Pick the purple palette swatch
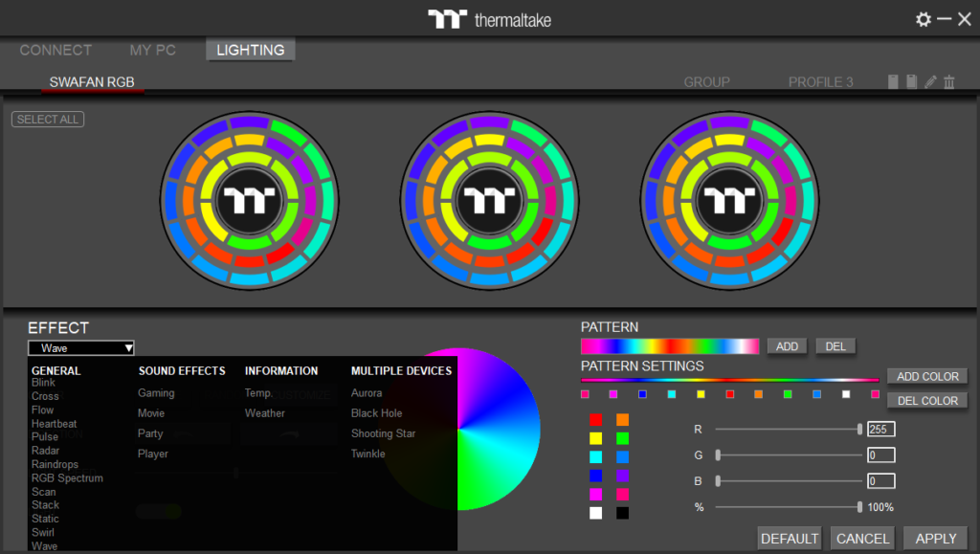 pos(622,476)
